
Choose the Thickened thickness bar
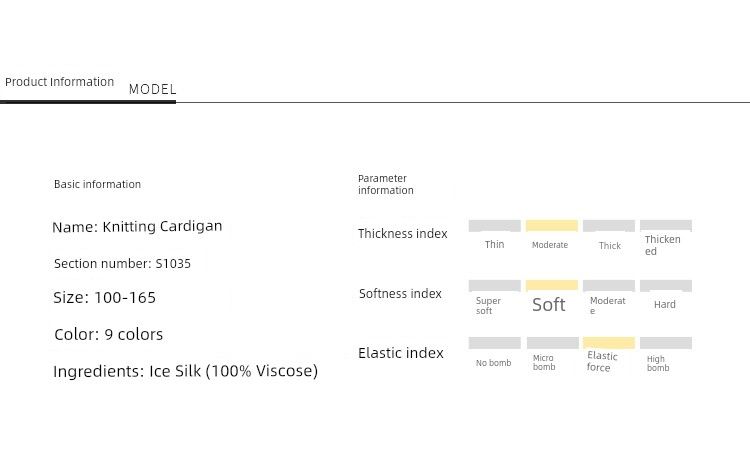(666, 226)
